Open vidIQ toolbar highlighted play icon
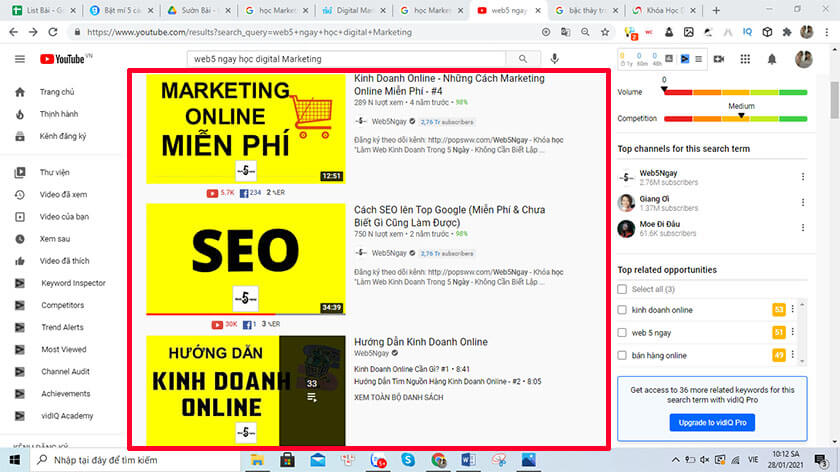Screen dimensions: 840x472 [x=685, y=59]
